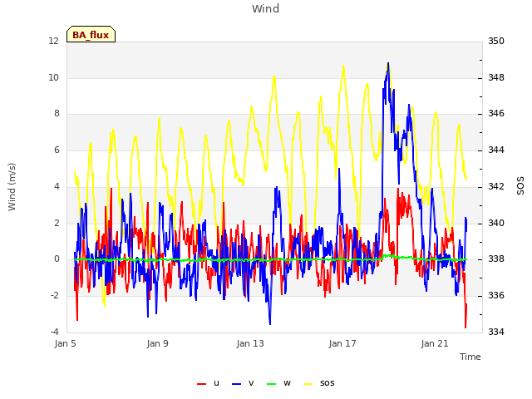Click the 334 right axis value
Screen dimensions: 532x399
click(496, 332)
